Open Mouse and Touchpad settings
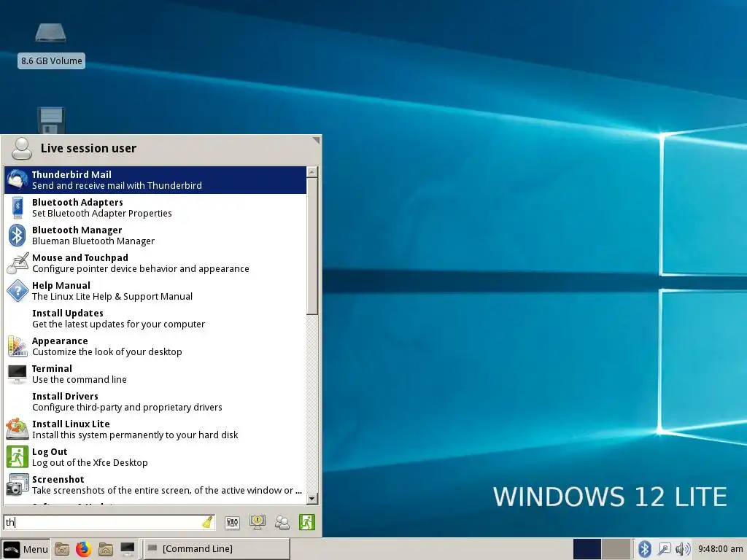 click(155, 262)
